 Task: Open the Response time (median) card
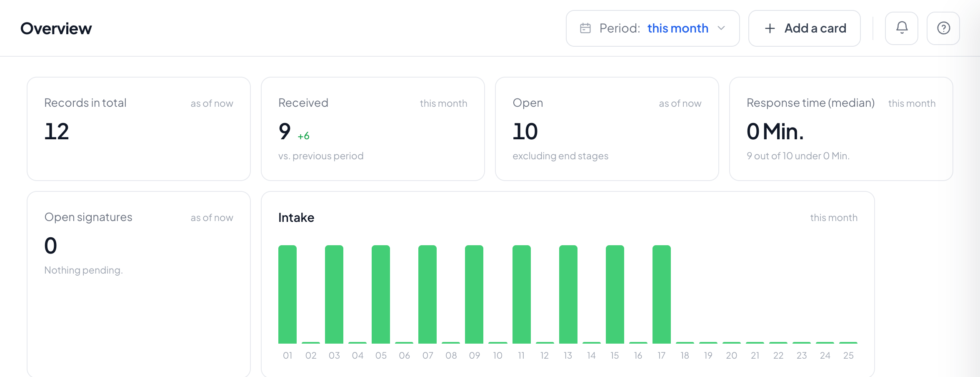[x=841, y=129]
